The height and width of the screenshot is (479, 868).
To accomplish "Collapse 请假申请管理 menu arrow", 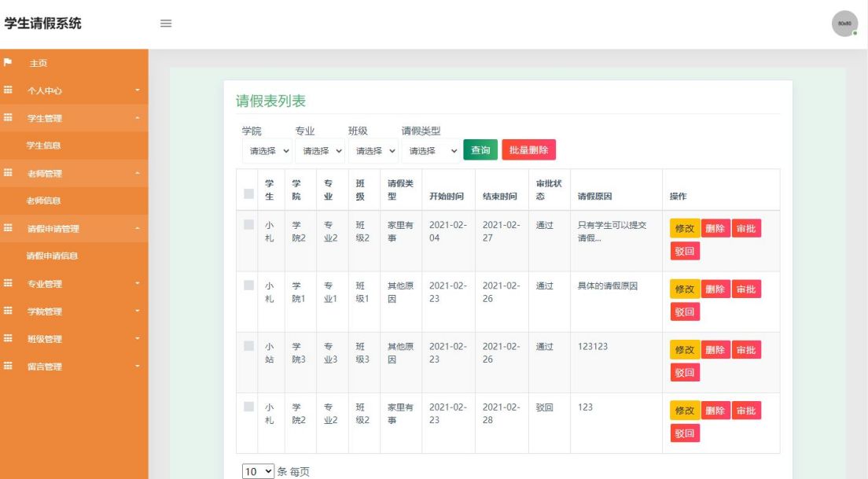I will (138, 227).
